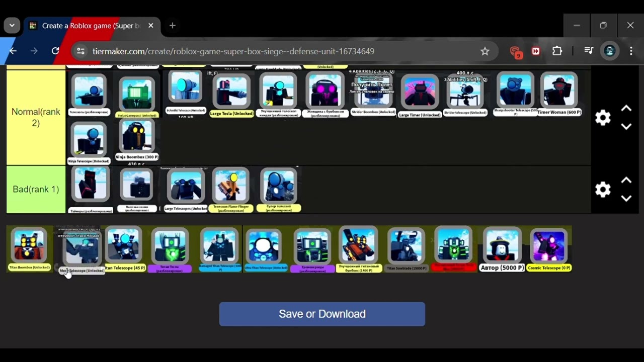The width and height of the screenshot is (644, 362).
Task: Edit the Normal(rank 2) tier label
Action: pyautogui.click(x=36, y=118)
